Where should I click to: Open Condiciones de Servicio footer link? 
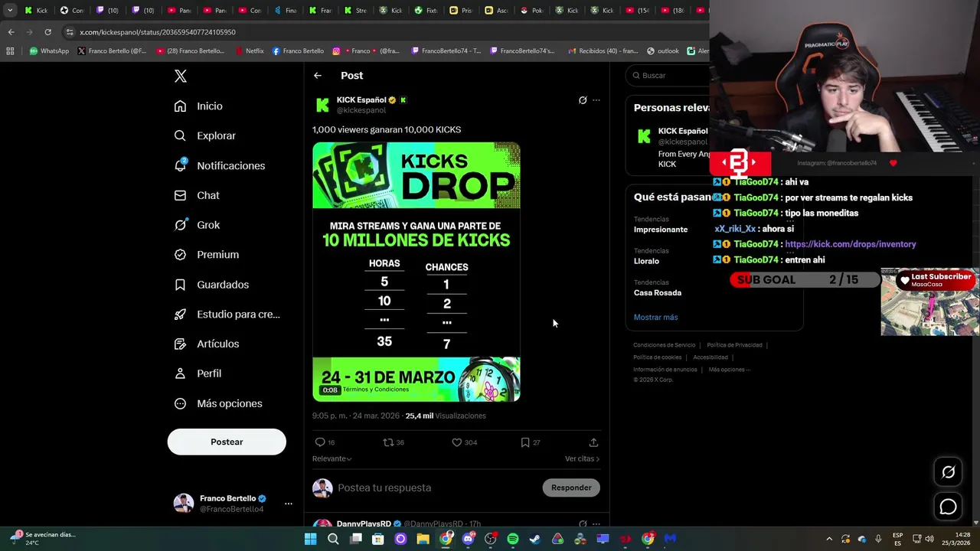(664, 345)
